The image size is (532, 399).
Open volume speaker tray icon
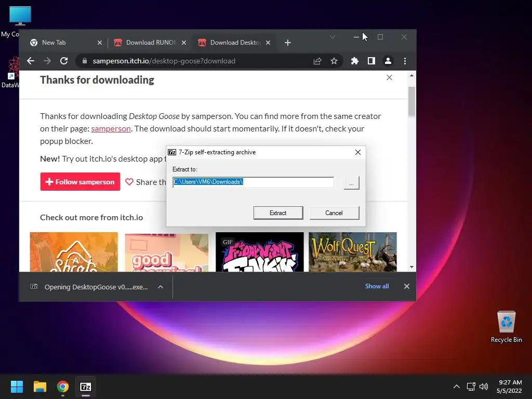point(484,387)
